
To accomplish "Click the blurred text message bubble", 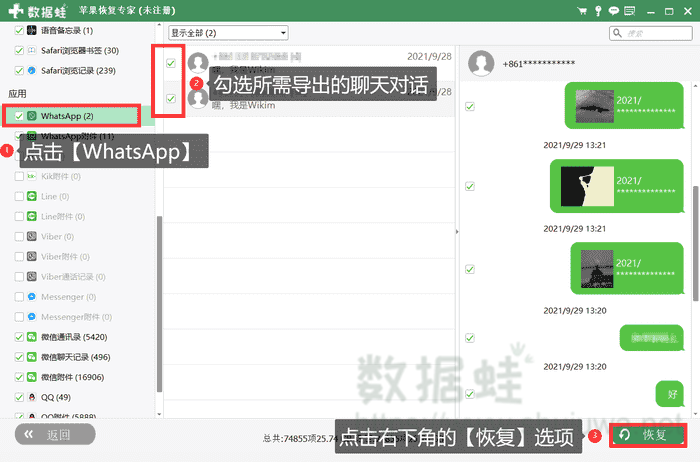I will pos(651,338).
